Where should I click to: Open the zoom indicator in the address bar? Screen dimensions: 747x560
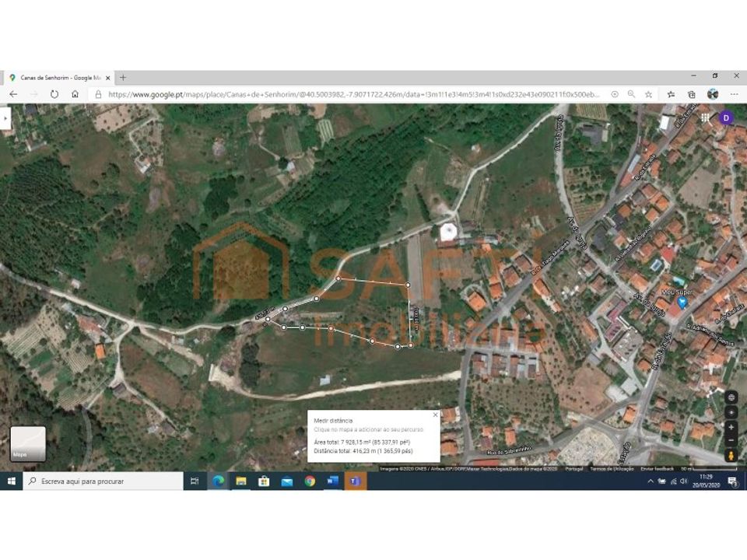point(631,94)
